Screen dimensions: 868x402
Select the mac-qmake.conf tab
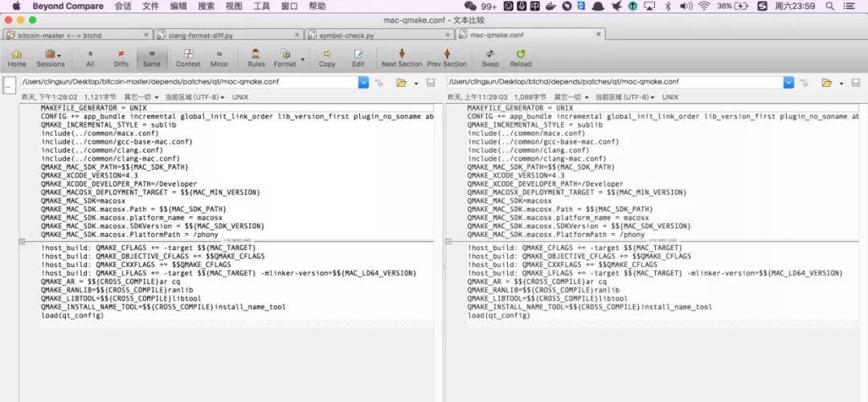pos(530,35)
